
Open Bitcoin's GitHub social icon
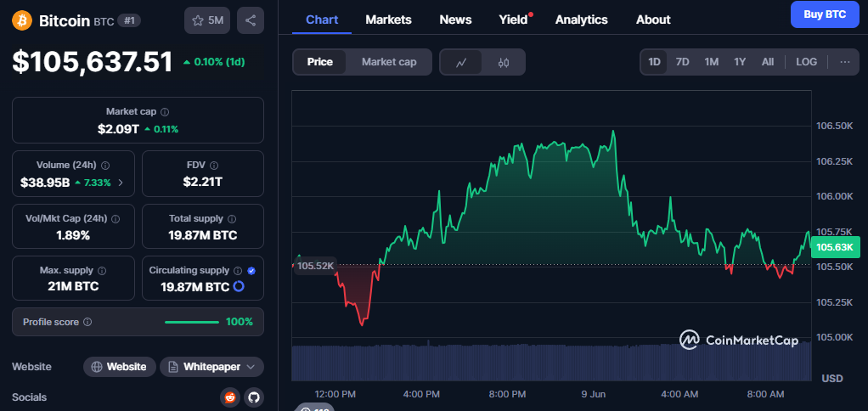tap(254, 397)
